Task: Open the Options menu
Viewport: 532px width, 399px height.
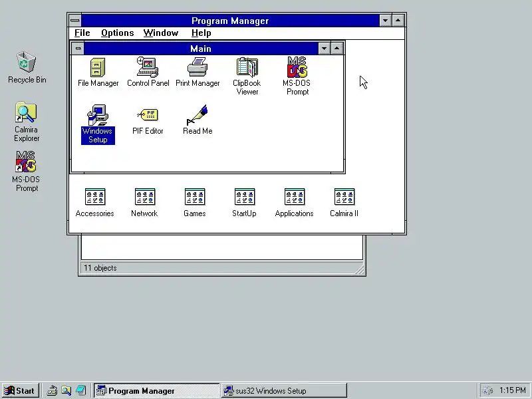Action: (x=118, y=33)
